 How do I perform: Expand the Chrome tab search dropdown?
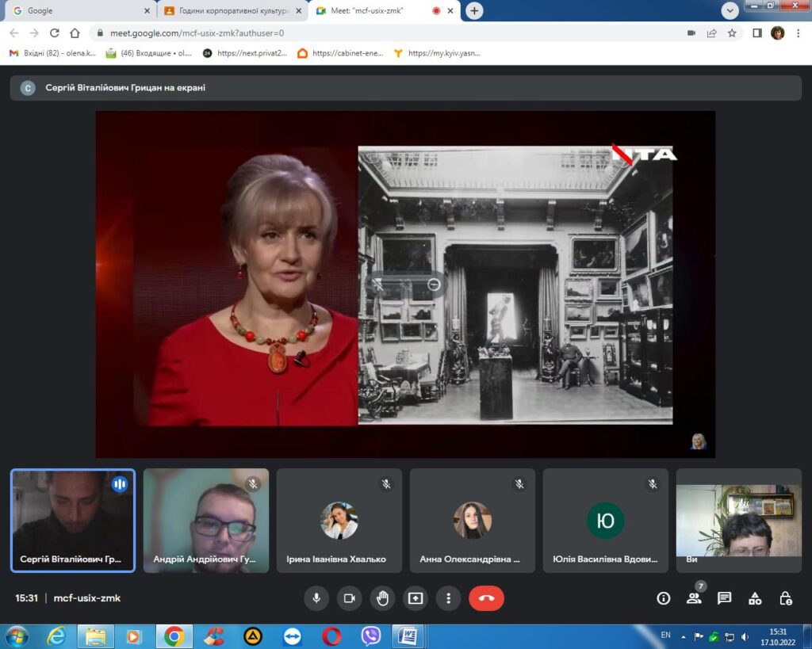click(730, 10)
